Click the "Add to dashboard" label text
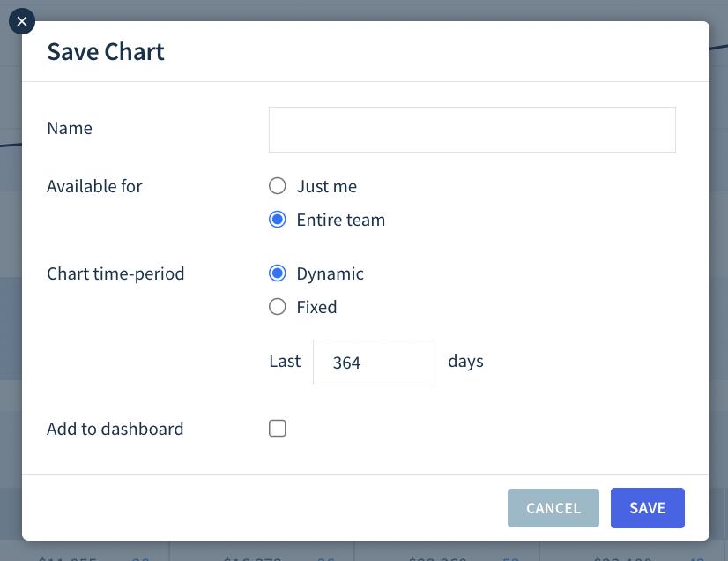This screenshot has width=728, height=561. pos(115,429)
